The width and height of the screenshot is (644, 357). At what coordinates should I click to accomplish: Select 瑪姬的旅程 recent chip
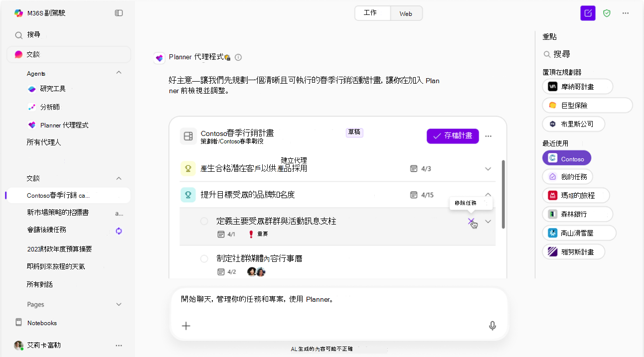point(576,196)
